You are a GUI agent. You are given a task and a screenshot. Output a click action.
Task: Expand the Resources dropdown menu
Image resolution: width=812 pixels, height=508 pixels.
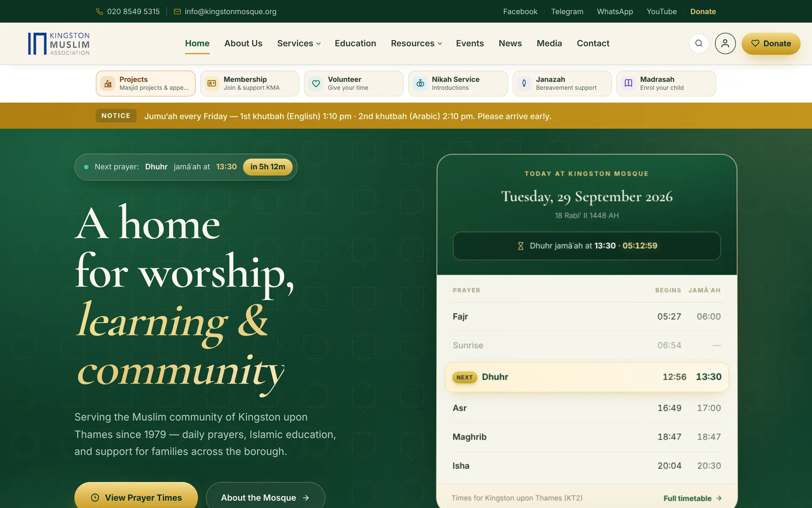point(416,43)
